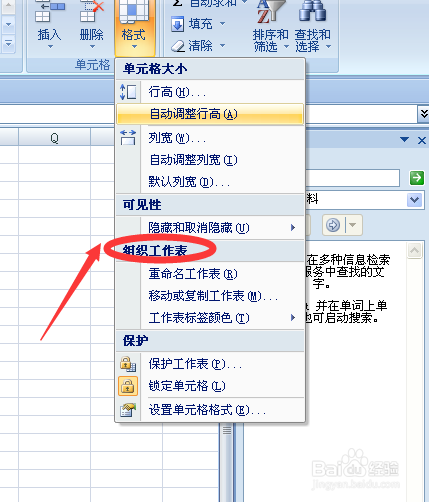Open 查找和选择 find and select
The width and height of the screenshot is (429, 502).
312,26
